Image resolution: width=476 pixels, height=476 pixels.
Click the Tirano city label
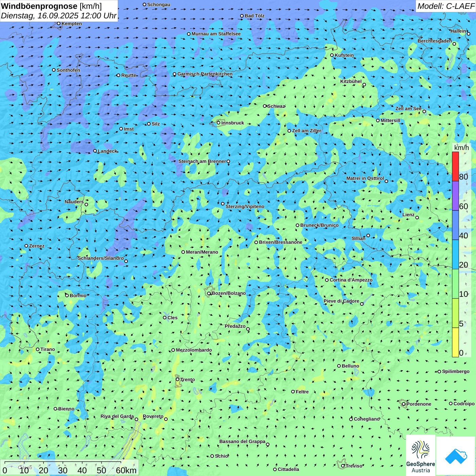[x=48, y=349]
